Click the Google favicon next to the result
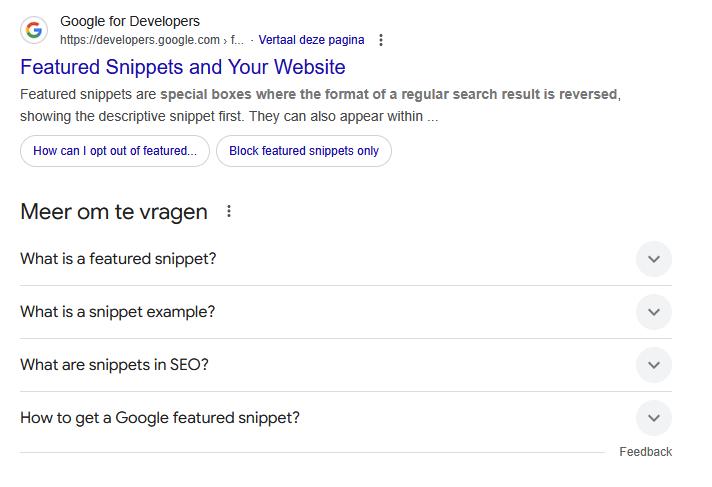Viewport: 712px width, 487px height. 34,30
